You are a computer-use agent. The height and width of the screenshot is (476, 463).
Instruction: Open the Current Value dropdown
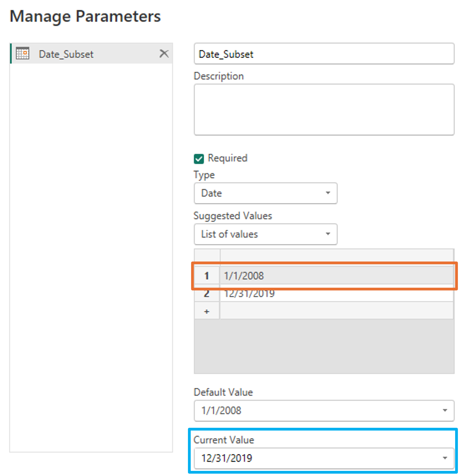[324, 458]
